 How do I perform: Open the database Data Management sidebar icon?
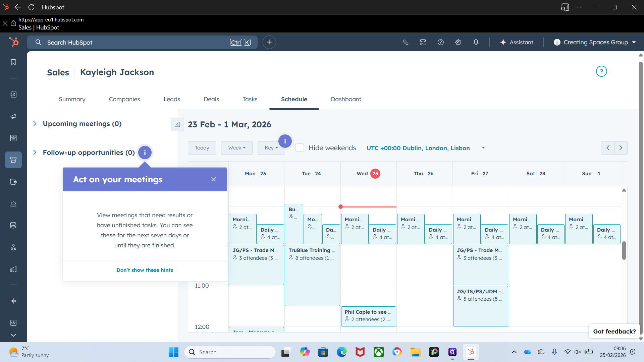click(x=13, y=225)
